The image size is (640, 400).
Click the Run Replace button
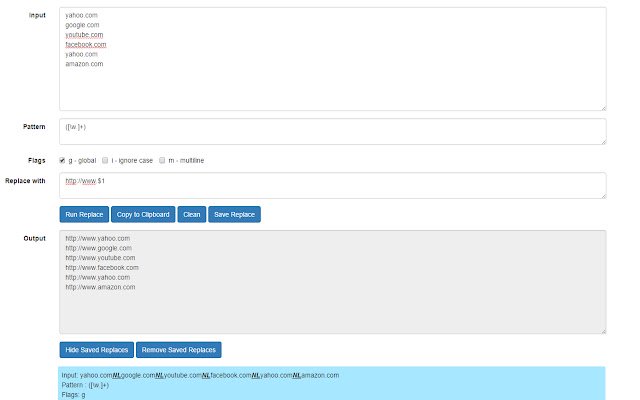pos(84,214)
